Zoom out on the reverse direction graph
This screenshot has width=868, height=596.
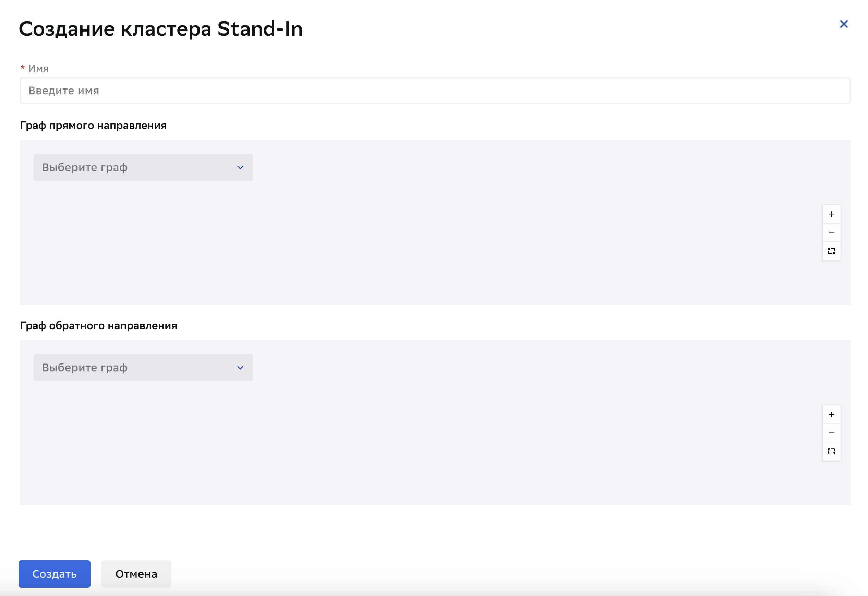pyautogui.click(x=831, y=433)
